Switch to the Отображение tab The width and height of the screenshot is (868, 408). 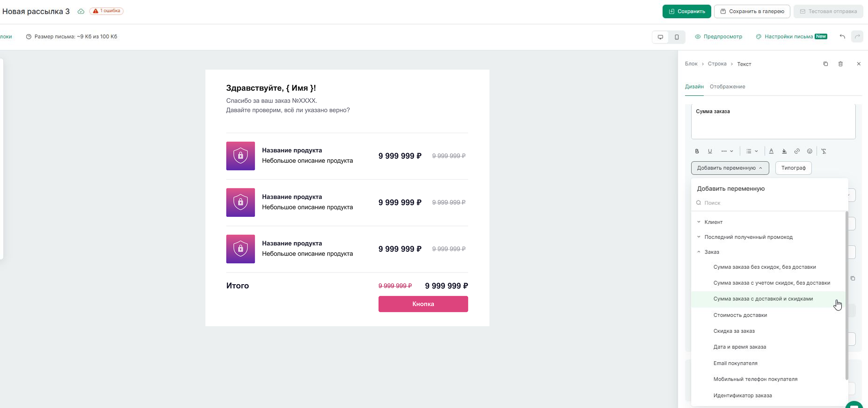(727, 86)
